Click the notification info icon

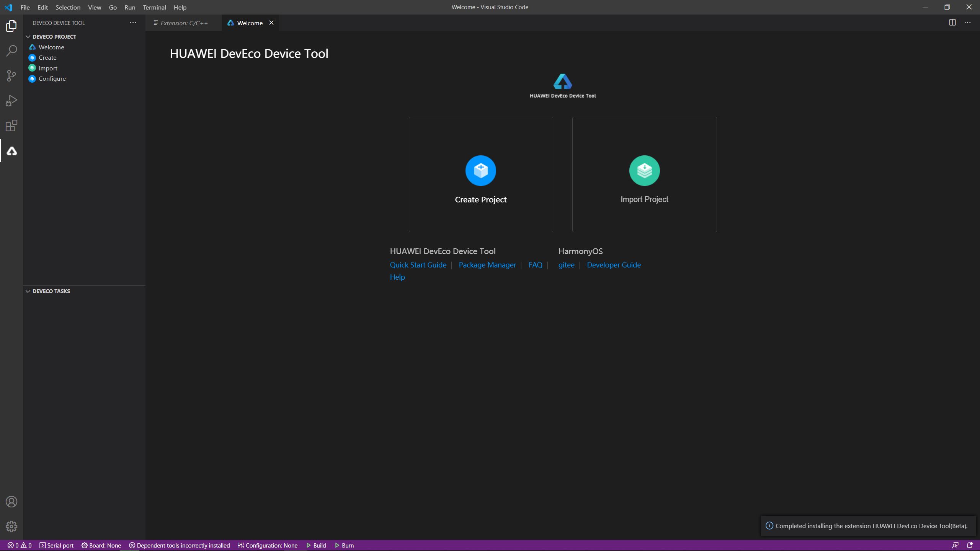[x=769, y=526]
